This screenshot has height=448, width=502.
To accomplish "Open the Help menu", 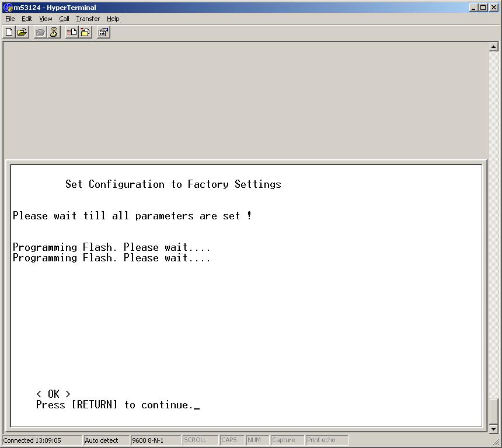I will (113, 19).
